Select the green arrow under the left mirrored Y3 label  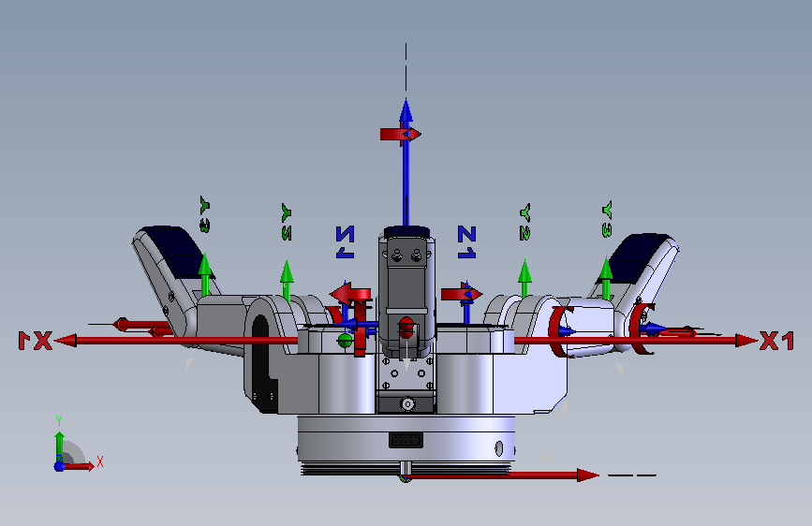coord(205,274)
